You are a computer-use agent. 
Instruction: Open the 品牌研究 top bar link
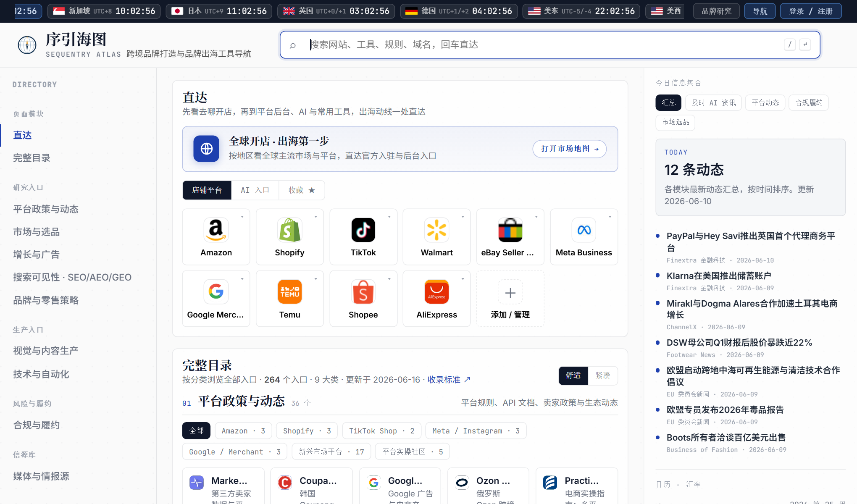(x=717, y=11)
